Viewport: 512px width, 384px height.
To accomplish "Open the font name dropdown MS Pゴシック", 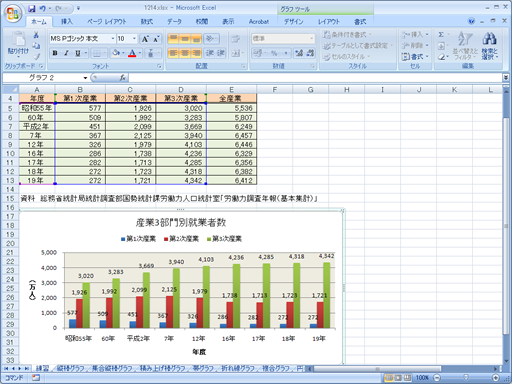I will [x=112, y=39].
